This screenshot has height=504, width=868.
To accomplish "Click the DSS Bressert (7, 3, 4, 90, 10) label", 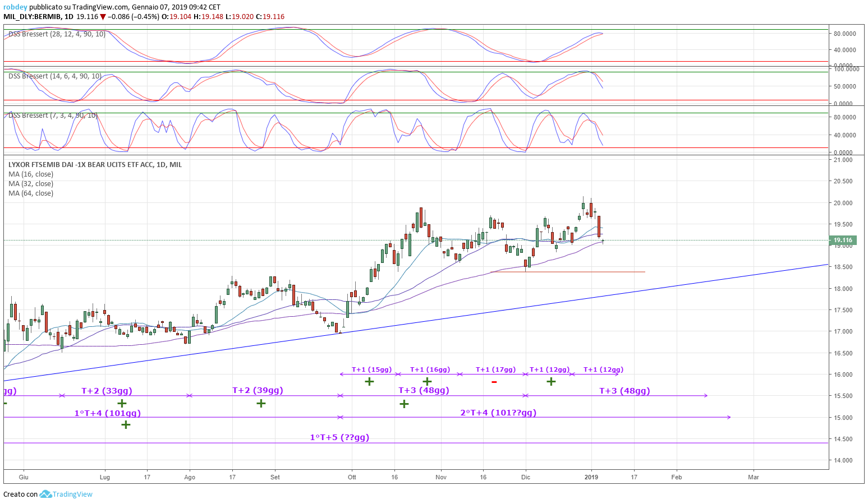I will [x=53, y=115].
